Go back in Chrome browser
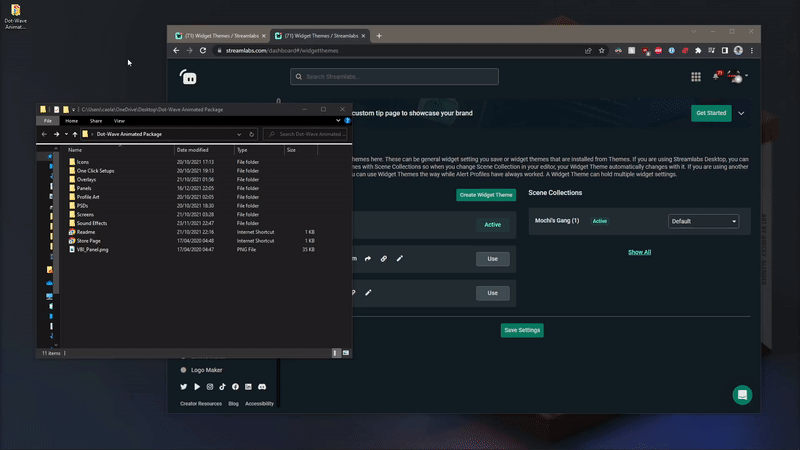Viewport: 800px width, 450px height. tap(176, 51)
